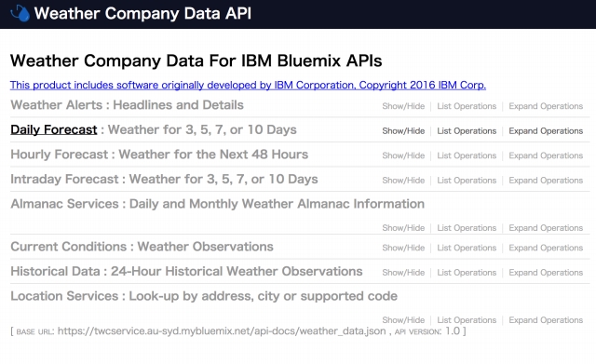Screen dimensions: 596x364
Task: List Operations for Current Conditions
Action: [467, 248]
